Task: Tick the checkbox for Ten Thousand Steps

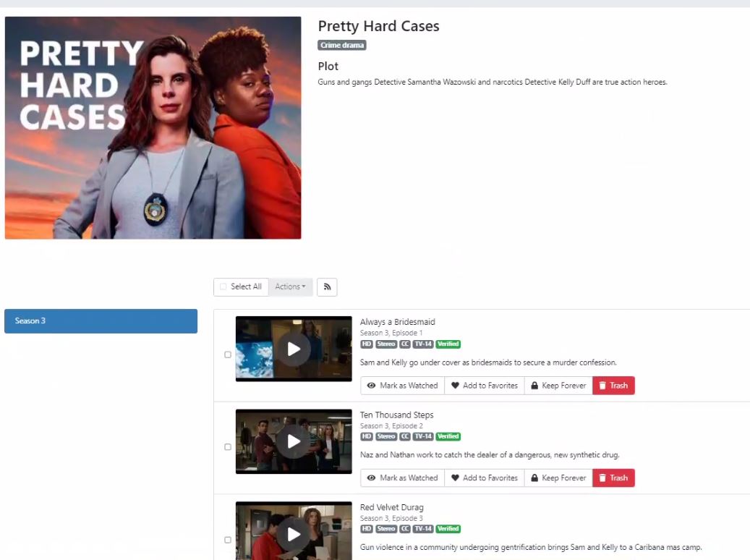Action: (x=228, y=447)
